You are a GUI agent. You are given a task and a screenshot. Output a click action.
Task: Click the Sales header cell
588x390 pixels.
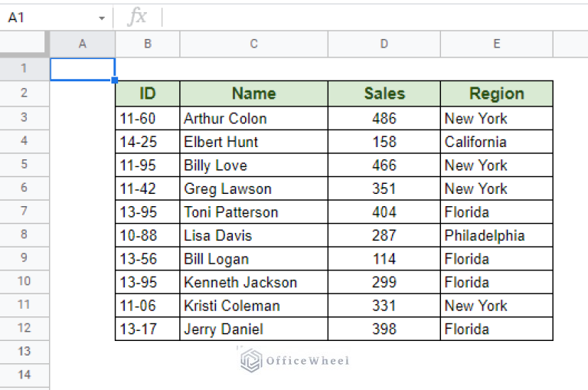pos(384,93)
